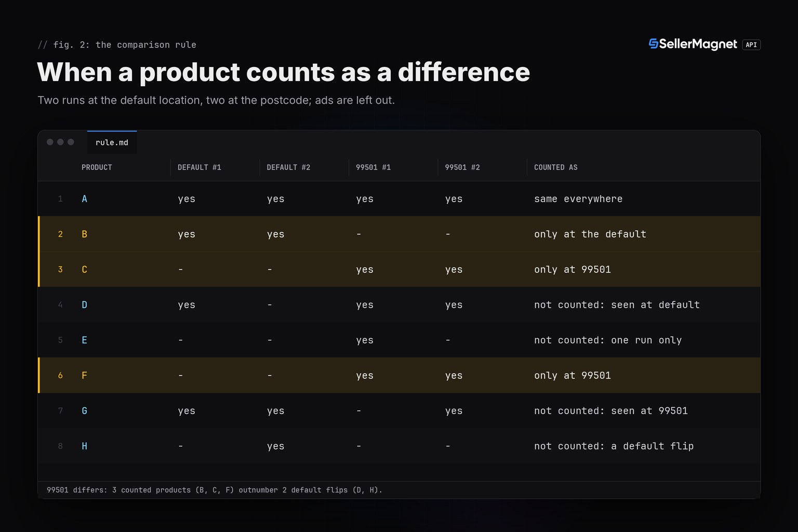The height and width of the screenshot is (532, 798).
Task: Click product letter E in row 5
Action: click(84, 340)
